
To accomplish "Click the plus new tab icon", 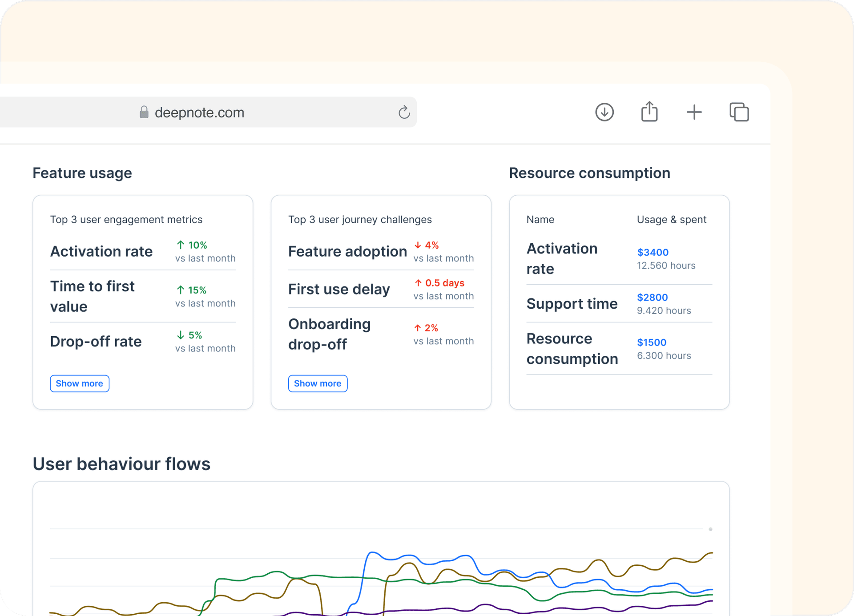I will [694, 112].
